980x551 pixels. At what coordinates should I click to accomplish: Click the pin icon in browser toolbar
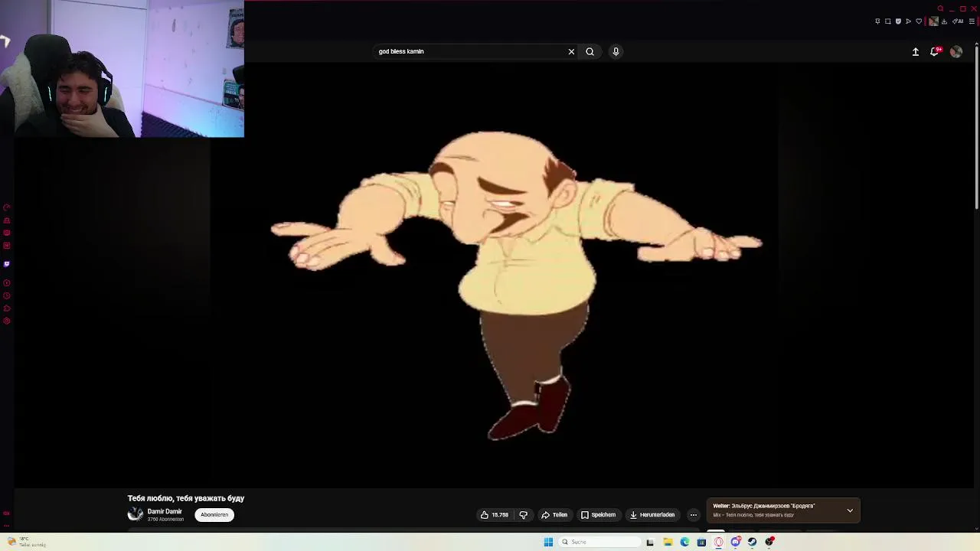click(877, 21)
